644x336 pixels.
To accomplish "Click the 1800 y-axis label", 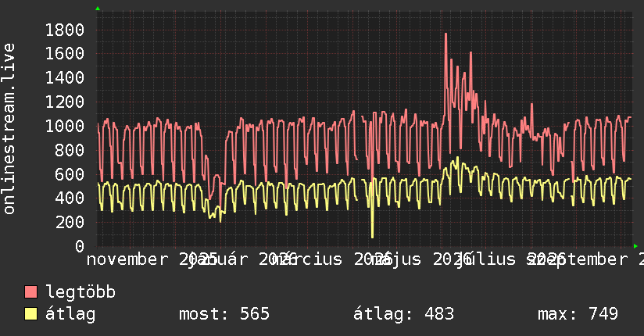I will click(65, 30).
